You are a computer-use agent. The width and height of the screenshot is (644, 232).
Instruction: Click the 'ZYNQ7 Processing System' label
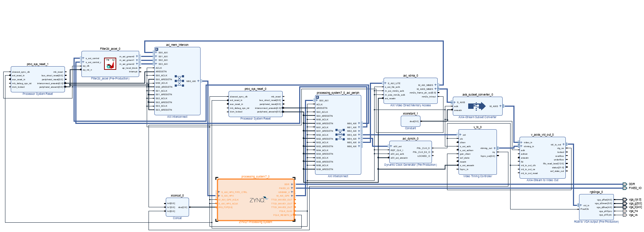coord(255,222)
